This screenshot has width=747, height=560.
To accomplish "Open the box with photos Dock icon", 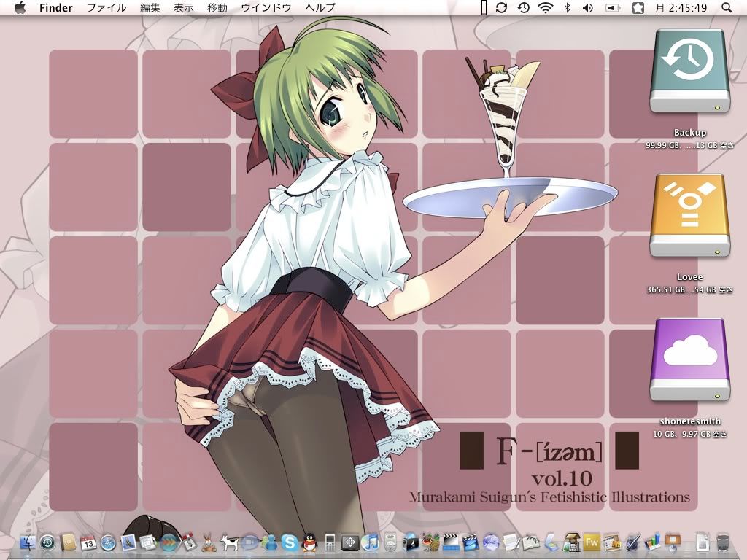I will pyautogui.click(x=572, y=542).
